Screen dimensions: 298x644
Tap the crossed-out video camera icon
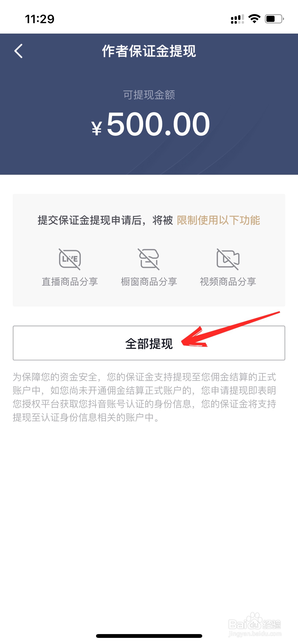click(x=228, y=259)
